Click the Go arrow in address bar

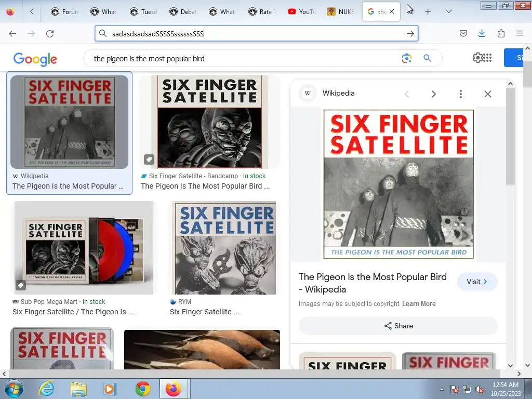(410, 33)
